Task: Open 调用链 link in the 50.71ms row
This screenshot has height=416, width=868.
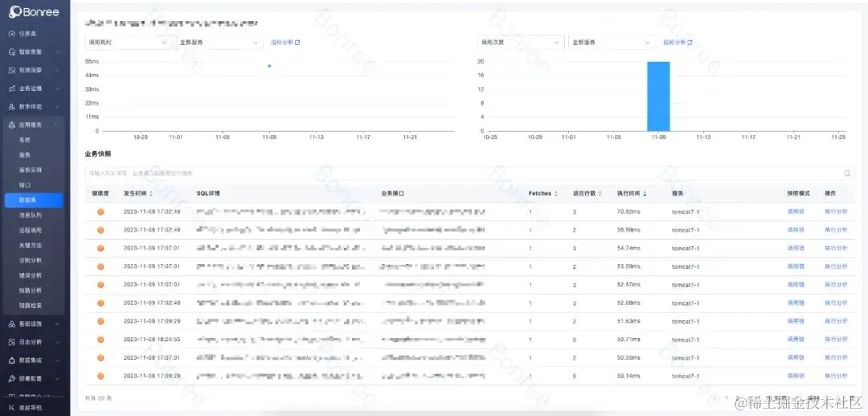Action: [x=796, y=340]
